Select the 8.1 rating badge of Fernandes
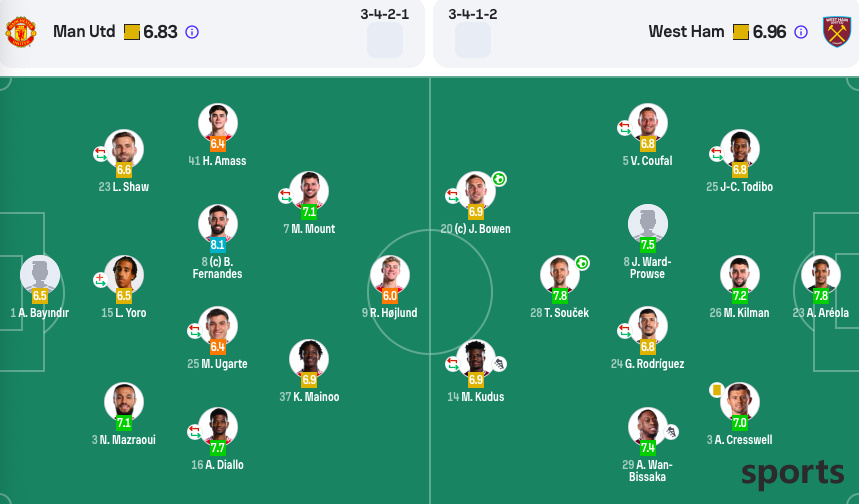 [217, 244]
